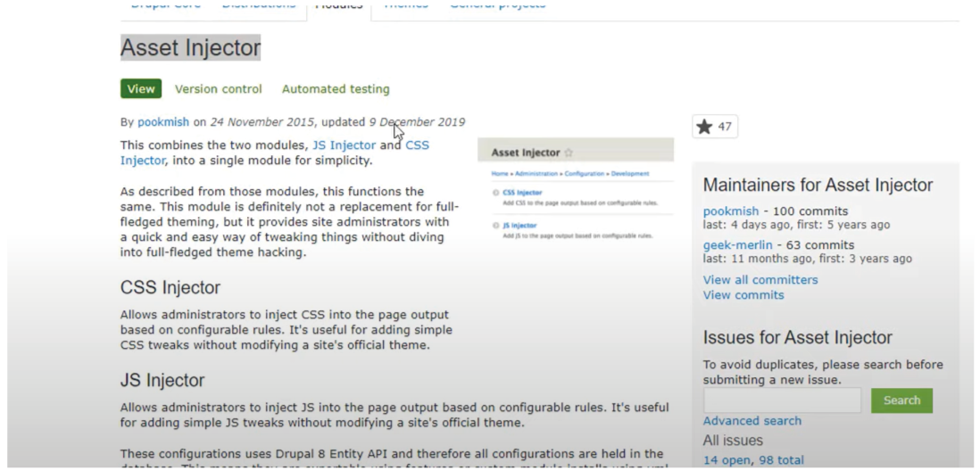Viewport: 980px width, 471px height.
Task: Follow the JS Injector module link
Action: tap(344, 145)
